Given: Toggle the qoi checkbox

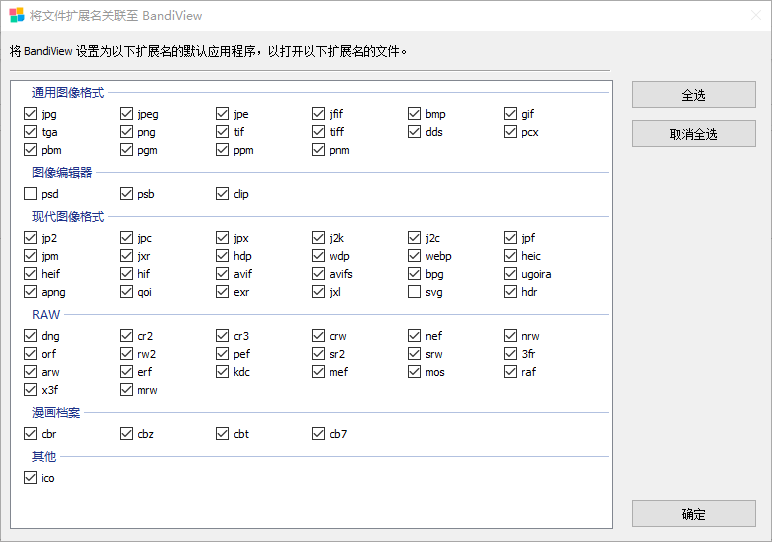Looking at the screenshot, I should click(127, 292).
